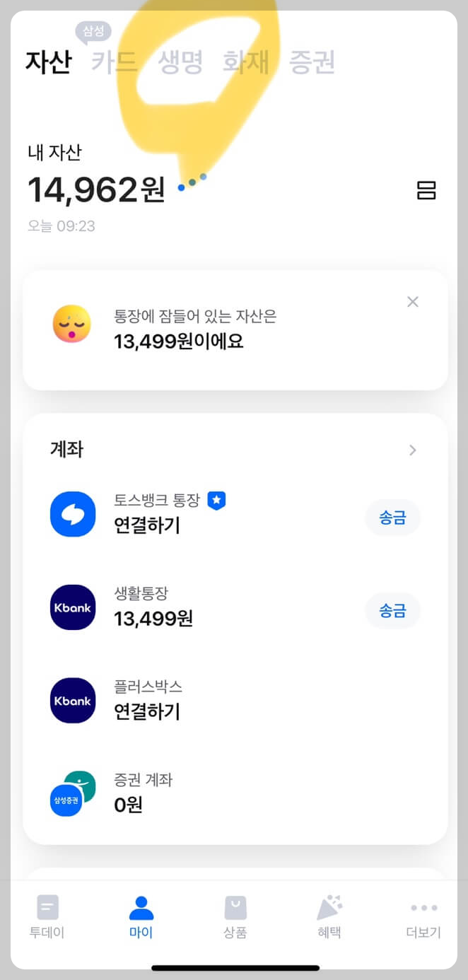Open the 삼성 speech bubble badge
The image size is (468, 980).
[94, 32]
